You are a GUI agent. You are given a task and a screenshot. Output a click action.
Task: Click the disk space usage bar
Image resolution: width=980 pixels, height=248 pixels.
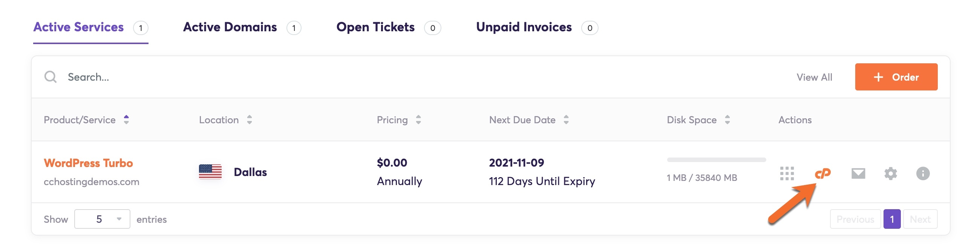(716, 160)
